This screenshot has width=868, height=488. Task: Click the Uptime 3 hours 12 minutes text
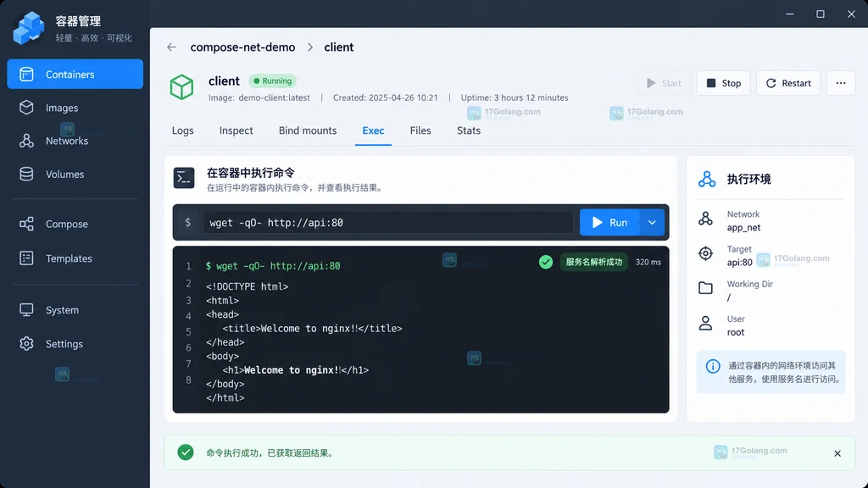[515, 97]
